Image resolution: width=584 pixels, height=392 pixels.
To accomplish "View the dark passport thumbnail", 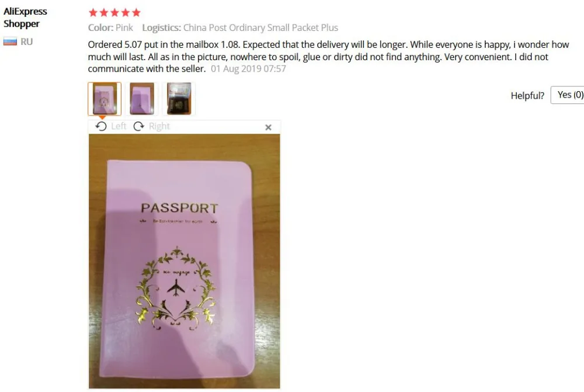I will click(x=179, y=99).
